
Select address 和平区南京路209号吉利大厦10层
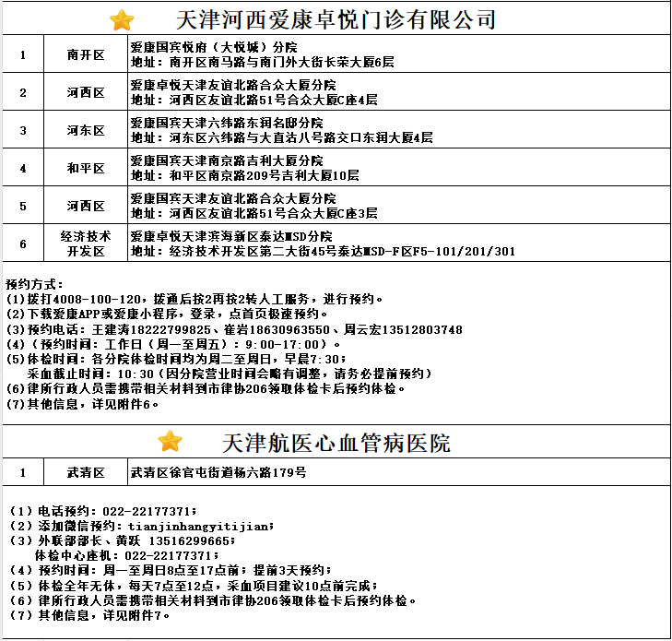[x=264, y=175]
